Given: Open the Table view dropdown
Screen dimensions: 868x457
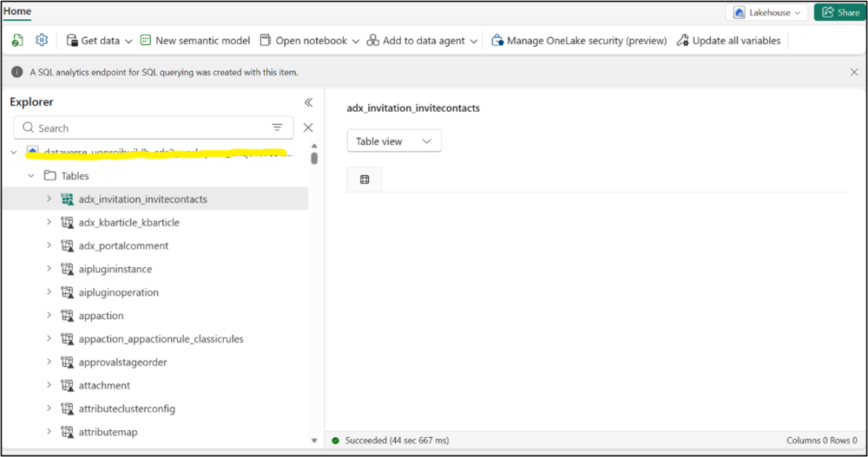Looking at the screenshot, I should pos(394,140).
